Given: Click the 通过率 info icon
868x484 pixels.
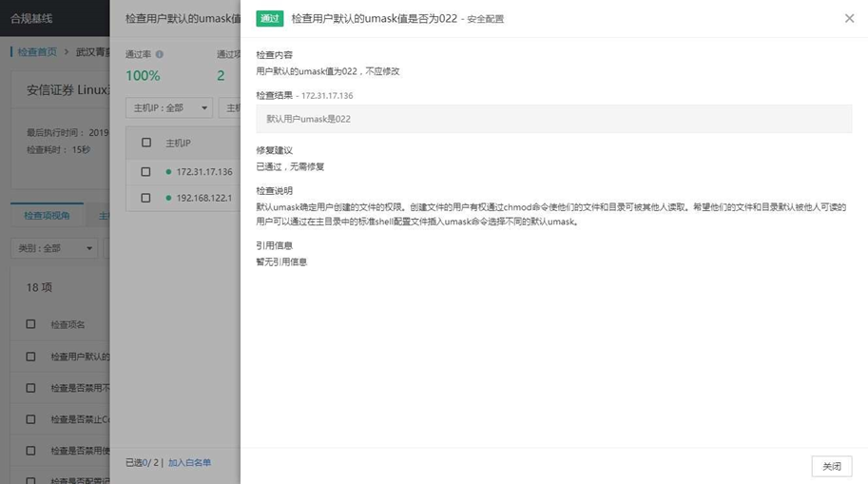Looking at the screenshot, I should coord(160,54).
